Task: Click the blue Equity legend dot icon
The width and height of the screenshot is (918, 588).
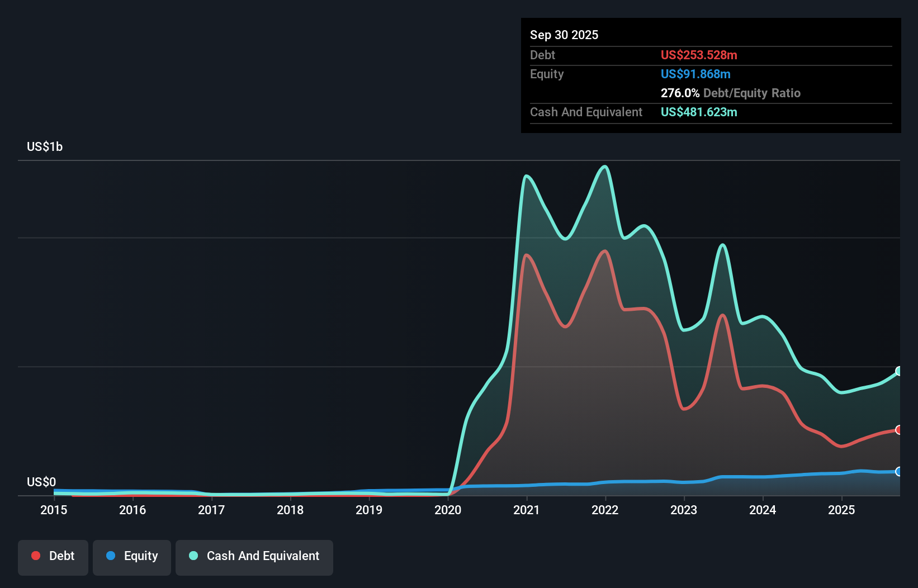Action: pyautogui.click(x=111, y=556)
